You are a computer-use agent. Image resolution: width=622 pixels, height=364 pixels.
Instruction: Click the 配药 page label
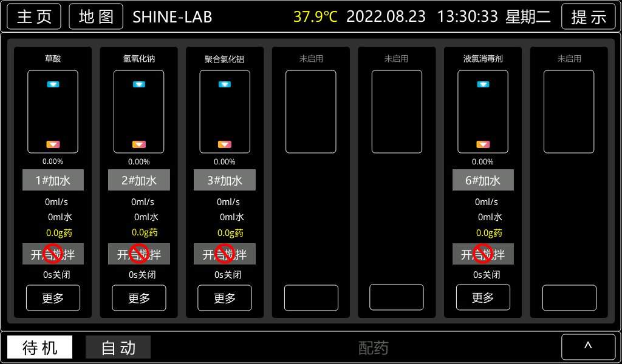374,348
